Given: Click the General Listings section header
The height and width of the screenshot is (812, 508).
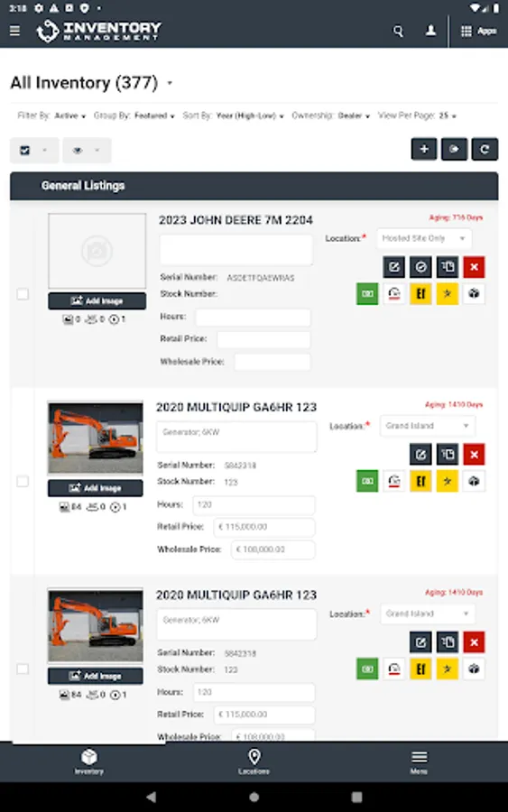Looking at the screenshot, I should (254, 186).
